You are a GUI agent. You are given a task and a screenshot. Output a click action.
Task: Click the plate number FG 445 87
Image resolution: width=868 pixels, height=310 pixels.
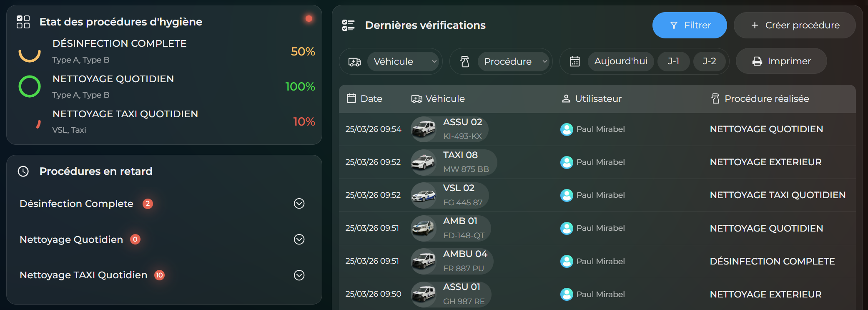(x=463, y=203)
